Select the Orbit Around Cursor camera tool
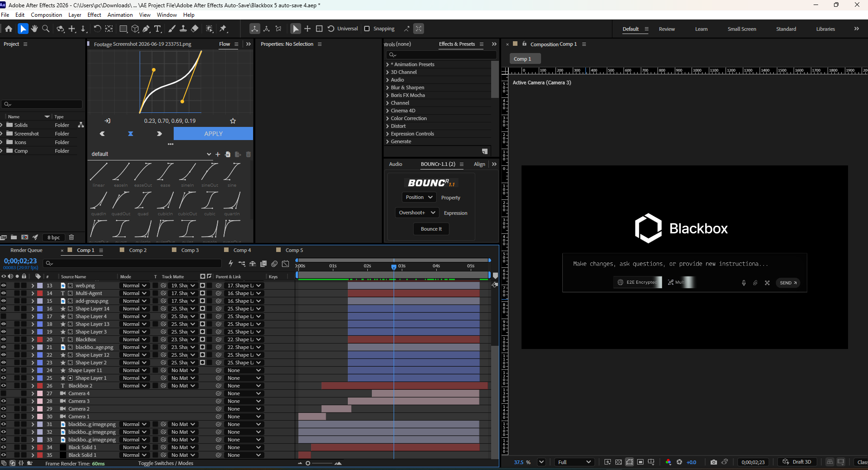 tap(60, 29)
